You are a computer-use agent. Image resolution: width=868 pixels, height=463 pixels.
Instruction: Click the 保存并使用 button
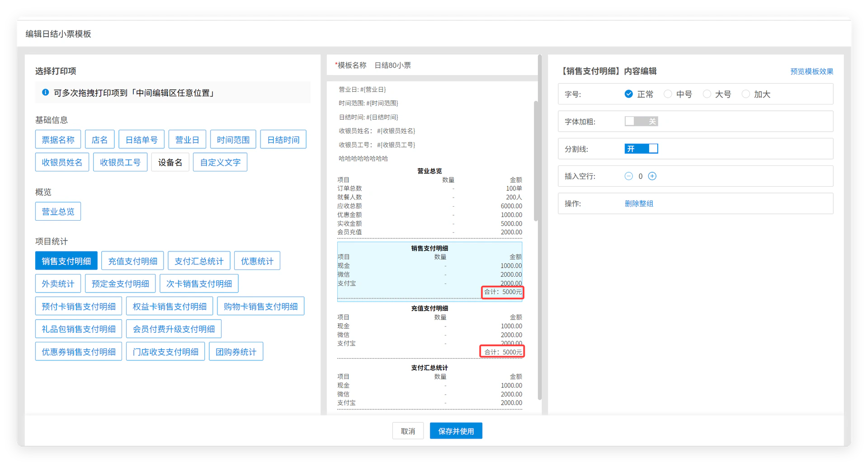(456, 431)
